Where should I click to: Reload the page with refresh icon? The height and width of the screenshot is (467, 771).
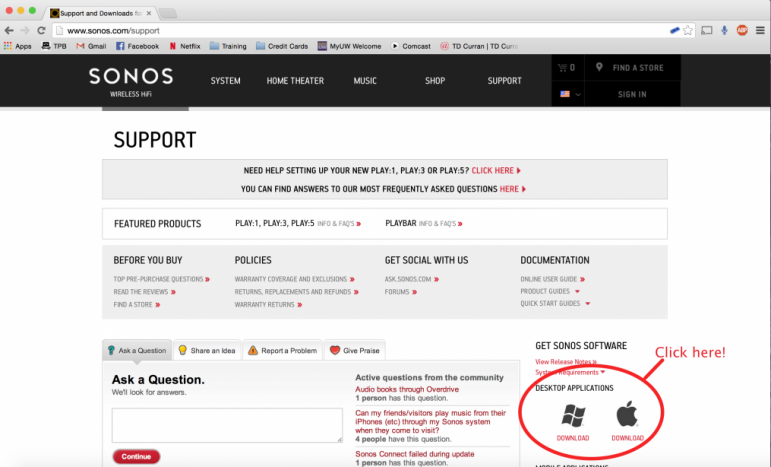(41, 30)
